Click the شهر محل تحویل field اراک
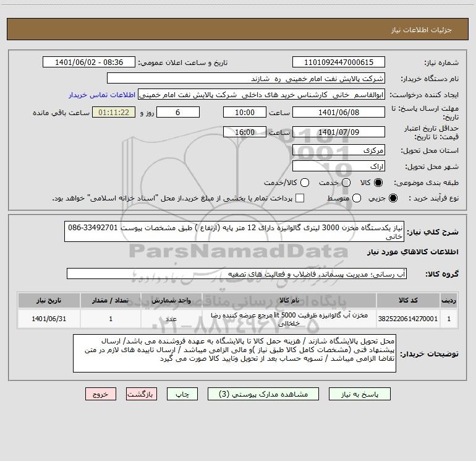The width and height of the screenshot is (476, 461). [339, 166]
